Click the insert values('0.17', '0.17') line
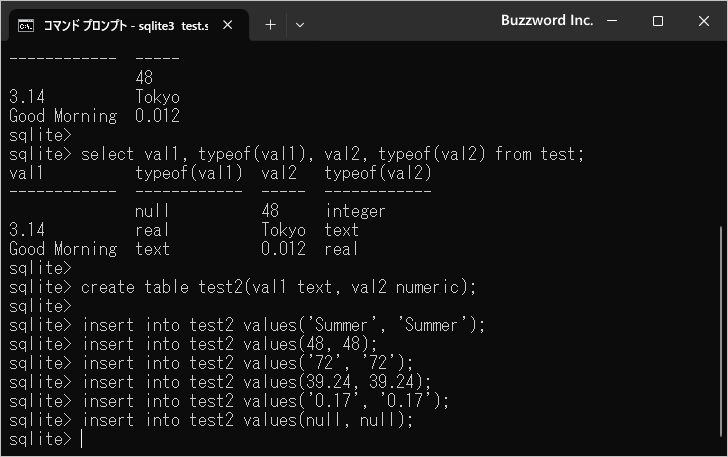The width and height of the screenshot is (728, 457). [266, 401]
